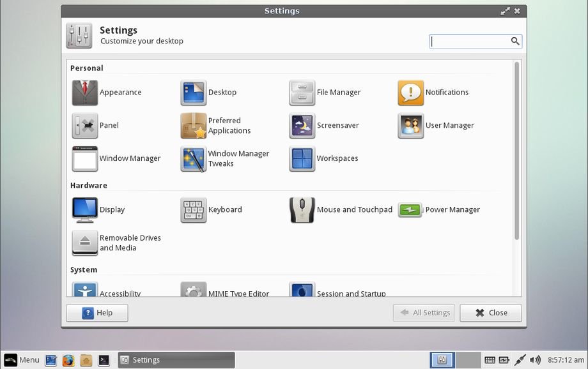The width and height of the screenshot is (588, 369).
Task: Open Notifications settings
Action: click(411, 93)
